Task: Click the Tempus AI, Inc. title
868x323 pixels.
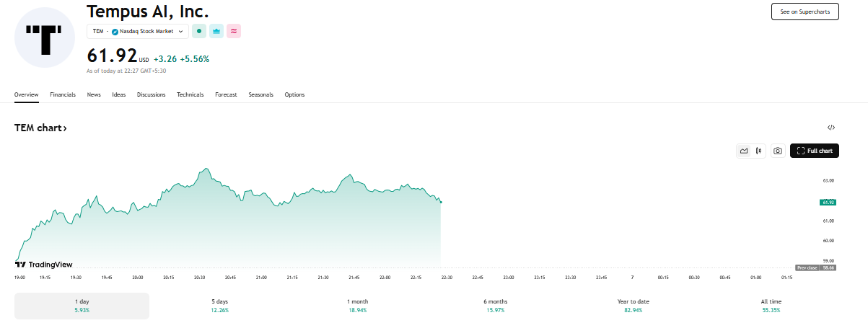Action: [x=148, y=11]
